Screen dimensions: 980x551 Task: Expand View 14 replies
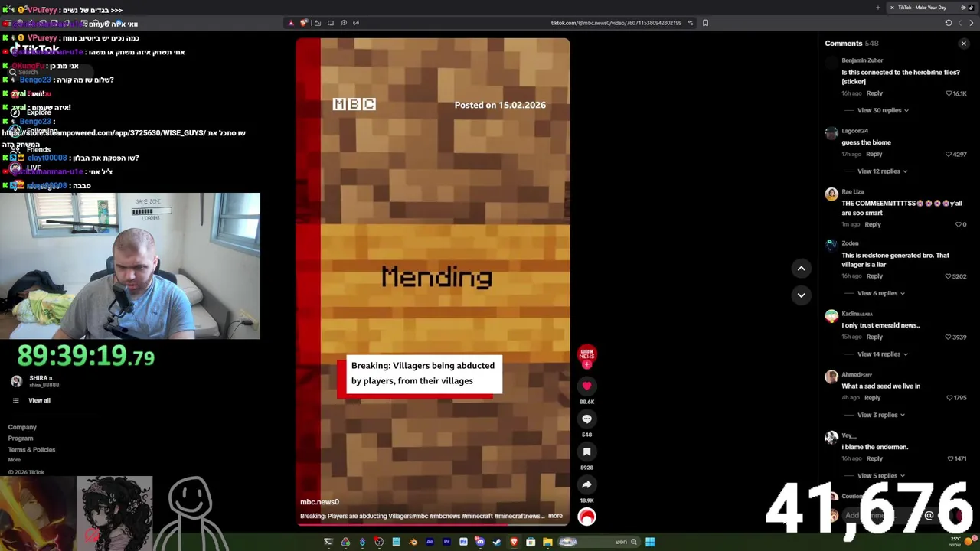pyautogui.click(x=882, y=354)
